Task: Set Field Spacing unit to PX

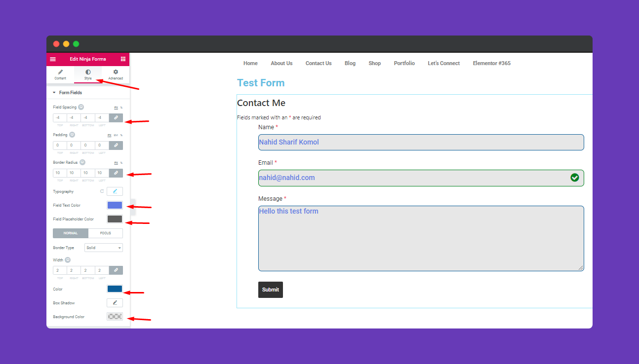Action: point(116,108)
